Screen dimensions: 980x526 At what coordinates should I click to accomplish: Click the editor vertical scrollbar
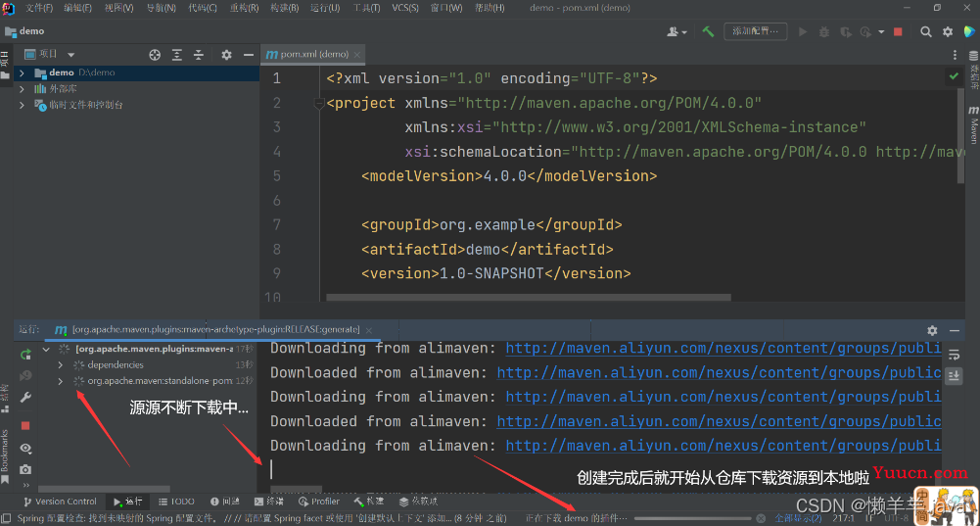coord(960,136)
